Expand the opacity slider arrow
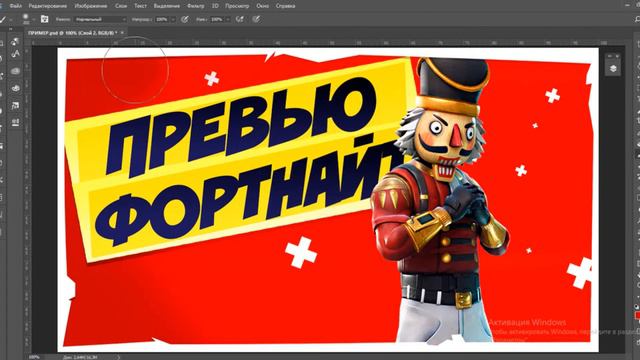Screen dimensions: 640x360 (173, 19)
